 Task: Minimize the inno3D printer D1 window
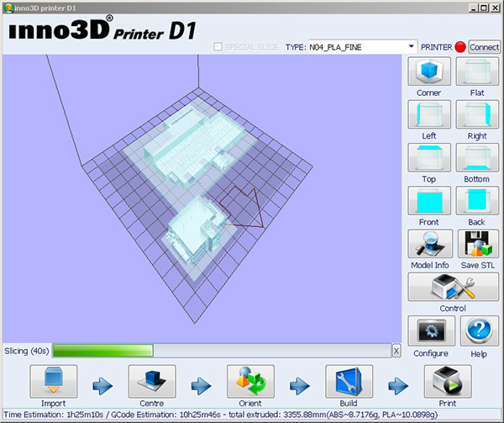click(x=473, y=8)
